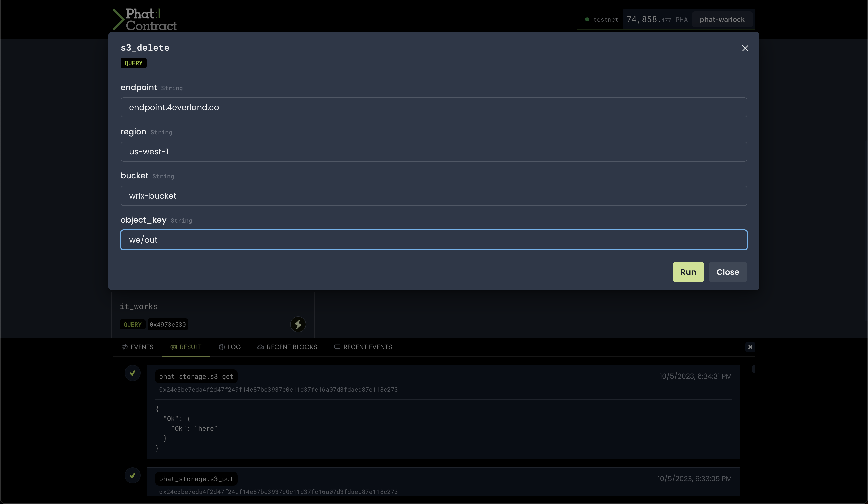868x504 pixels.
Task: Open the Recent Blocks tab
Action: click(287, 347)
